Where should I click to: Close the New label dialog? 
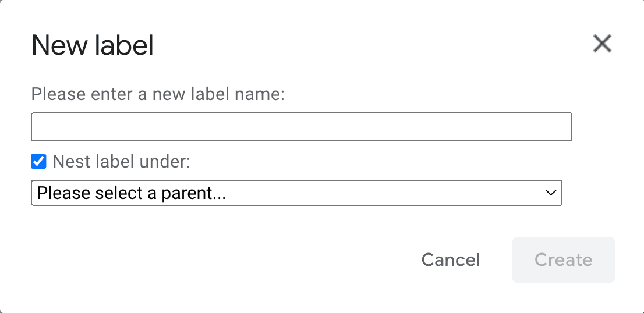click(601, 44)
